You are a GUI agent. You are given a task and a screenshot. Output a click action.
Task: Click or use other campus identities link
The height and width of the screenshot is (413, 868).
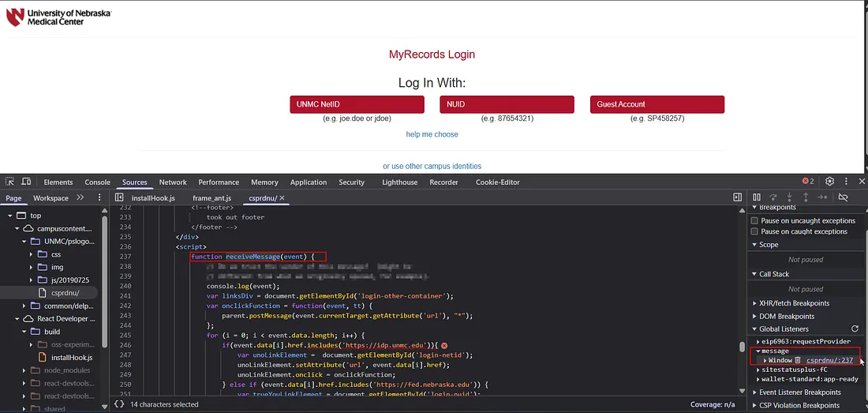click(432, 166)
